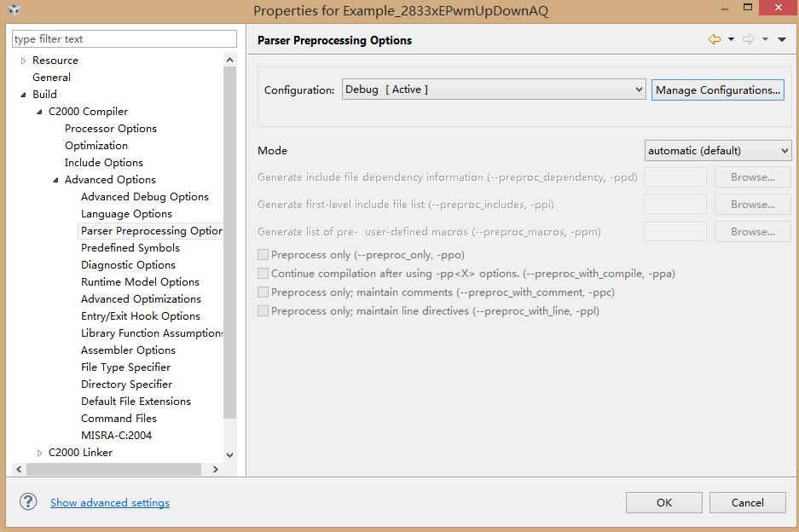
Task: Select Optimization tree item
Action: click(96, 146)
